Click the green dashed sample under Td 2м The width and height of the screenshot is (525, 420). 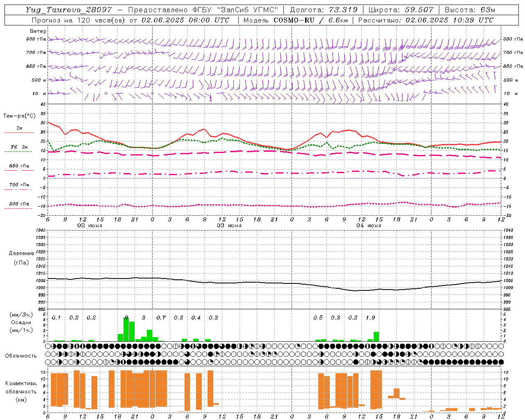18,152
